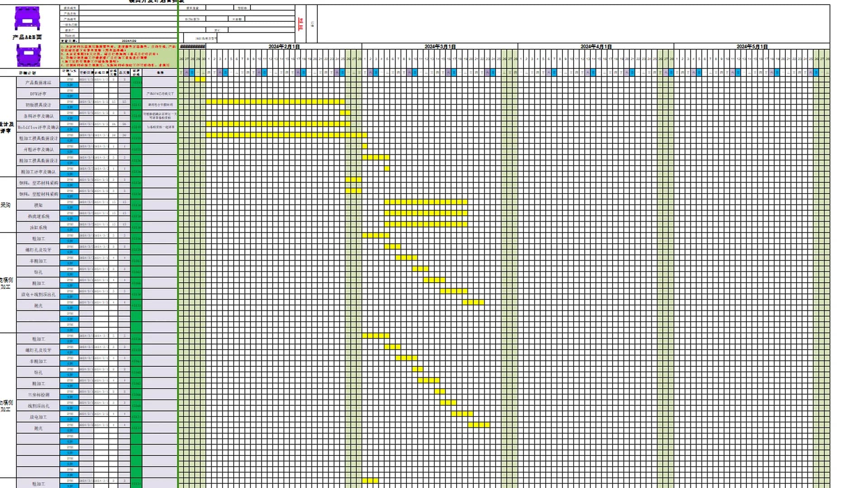
Task: Select the 模架 purchasing task cell
Action: click(x=38, y=205)
